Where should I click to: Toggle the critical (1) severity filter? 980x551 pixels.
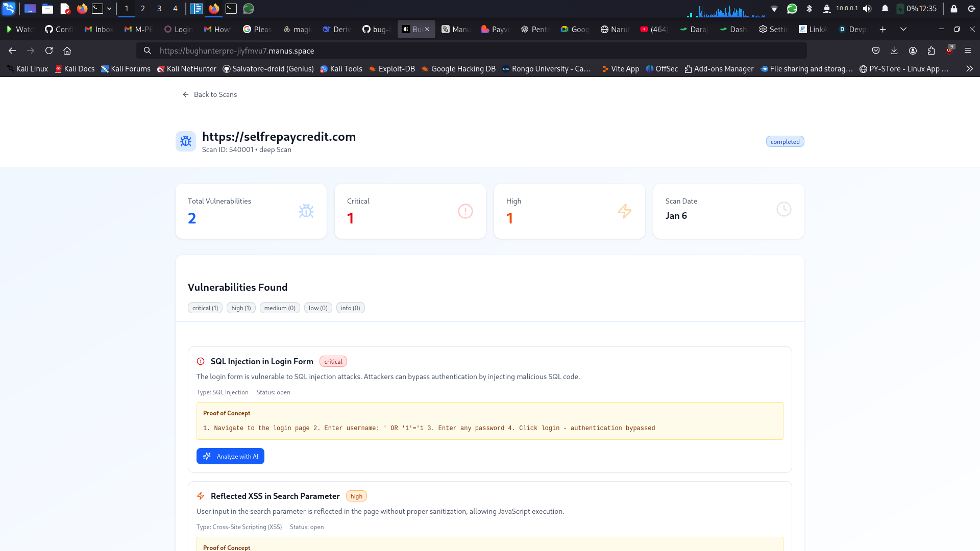coord(205,308)
